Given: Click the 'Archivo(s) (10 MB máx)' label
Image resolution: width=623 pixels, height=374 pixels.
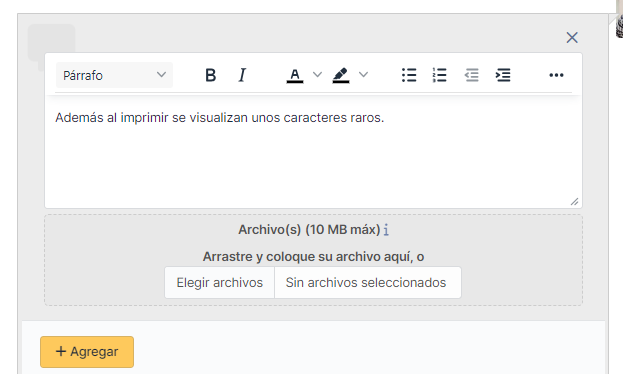Looking at the screenshot, I should (309, 230).
